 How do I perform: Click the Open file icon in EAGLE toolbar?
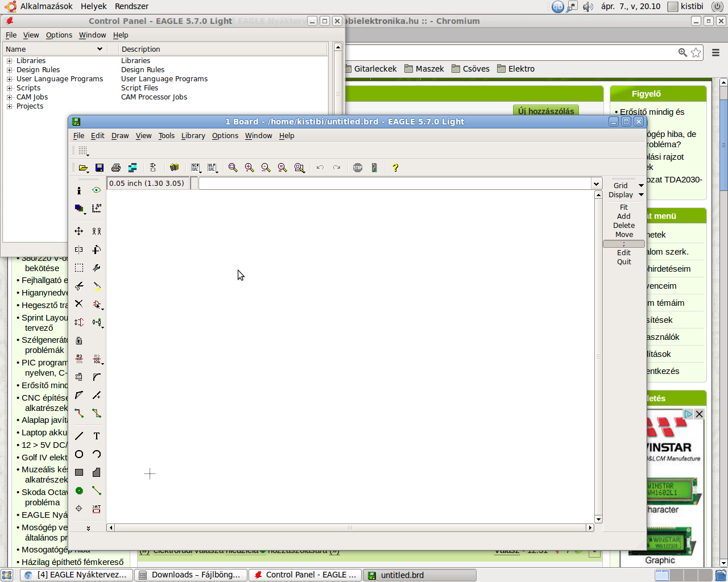click(x=83, y=168)
